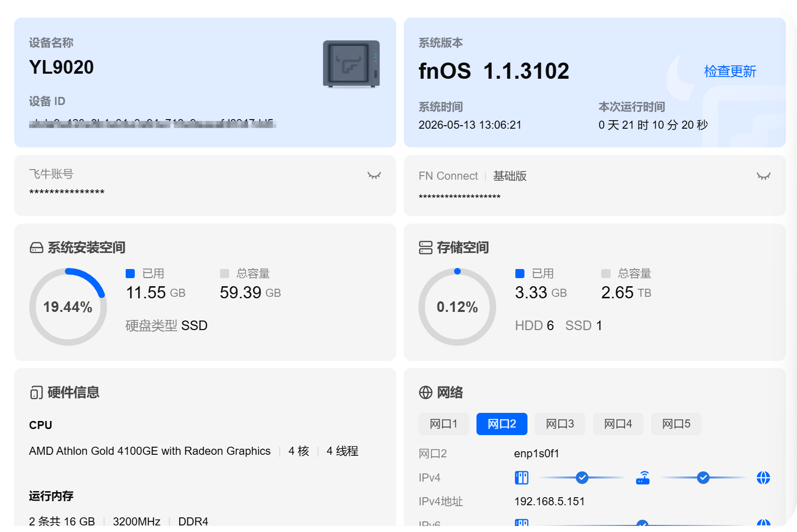Click SSD 1 disk count

(583, 326)
